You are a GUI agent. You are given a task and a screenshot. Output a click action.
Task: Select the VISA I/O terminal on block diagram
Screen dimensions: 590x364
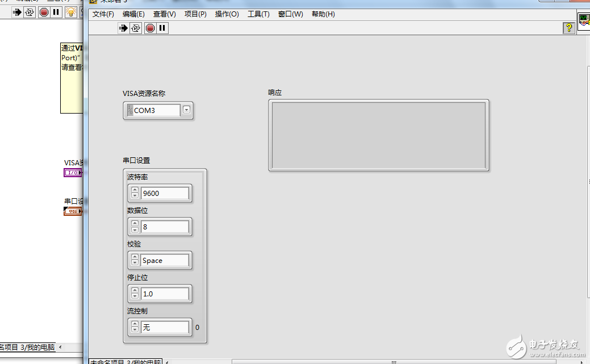click(73, 173)
